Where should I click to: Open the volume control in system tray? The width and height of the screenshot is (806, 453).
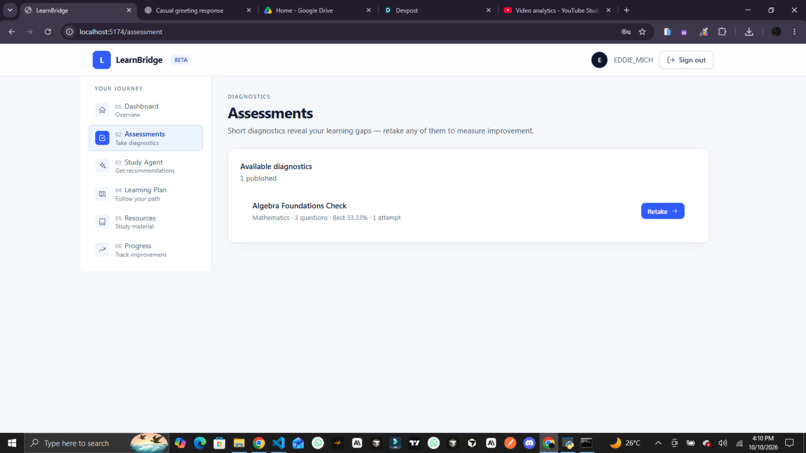coord(723,443)
